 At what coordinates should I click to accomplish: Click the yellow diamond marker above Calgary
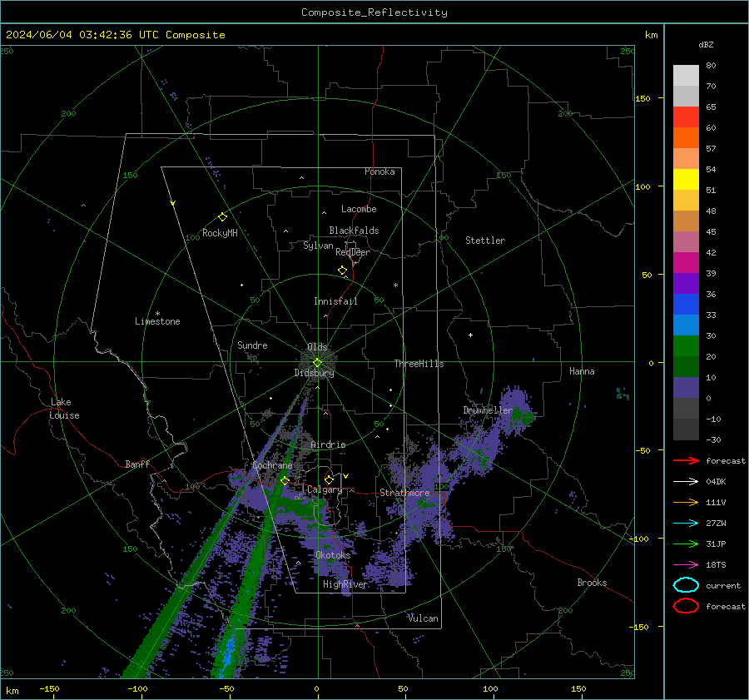click(329, 479)
